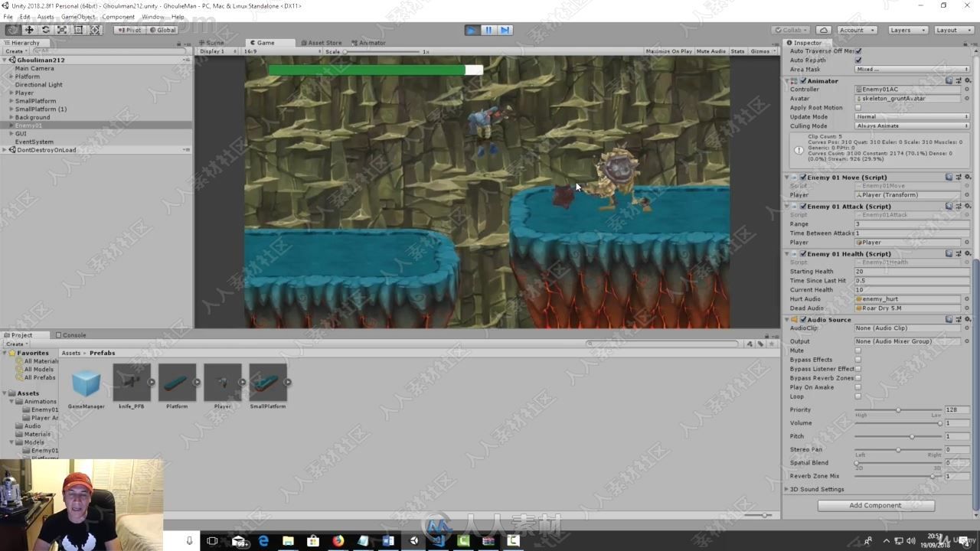Click the Play button
The height and width of the screenshot is (551, 980).
click(472, 30)
